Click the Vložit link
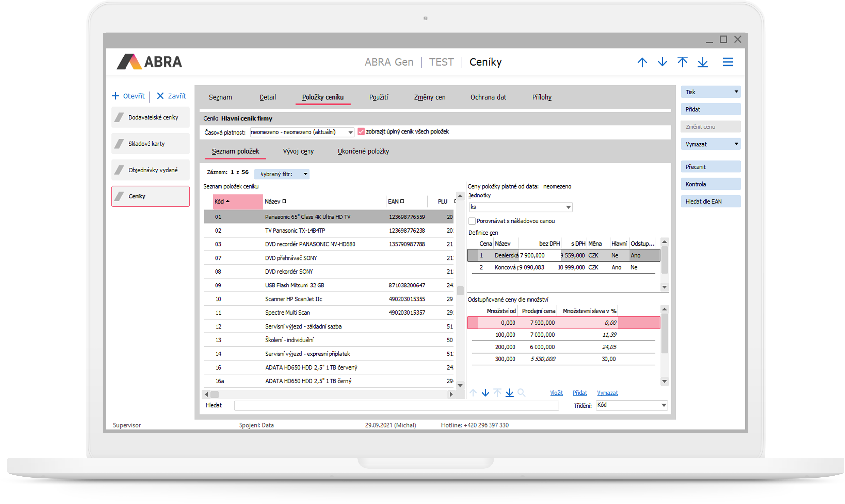The width and height of the screenshot is (845, 504). tap(556, 393)
